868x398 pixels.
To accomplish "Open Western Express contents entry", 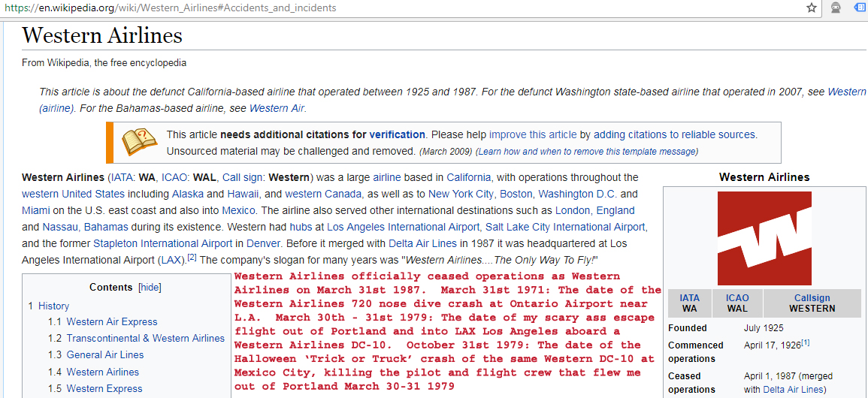I will pyautogui.click(x=104, y=388).
